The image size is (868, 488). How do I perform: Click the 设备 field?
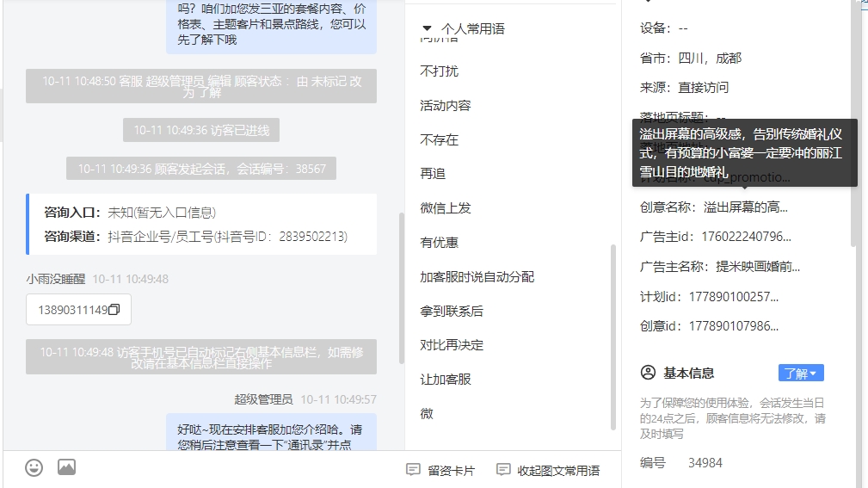(x=664, y=28)
